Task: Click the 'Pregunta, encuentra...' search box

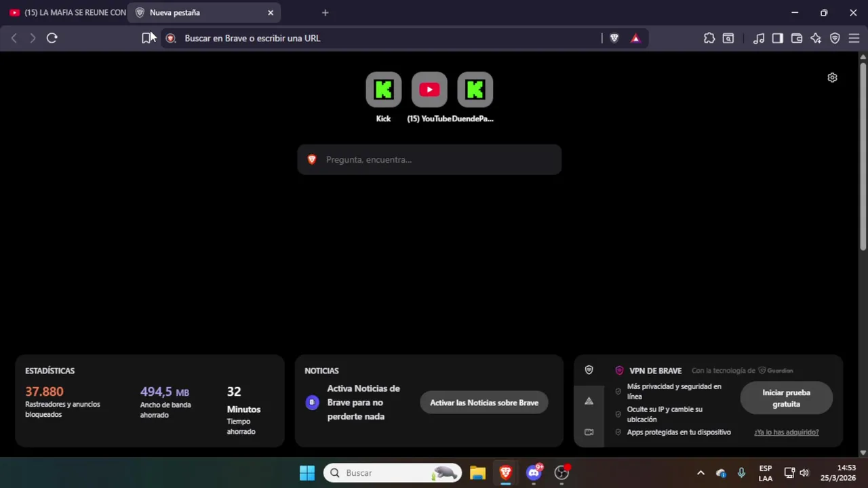Action: [429, 159]
